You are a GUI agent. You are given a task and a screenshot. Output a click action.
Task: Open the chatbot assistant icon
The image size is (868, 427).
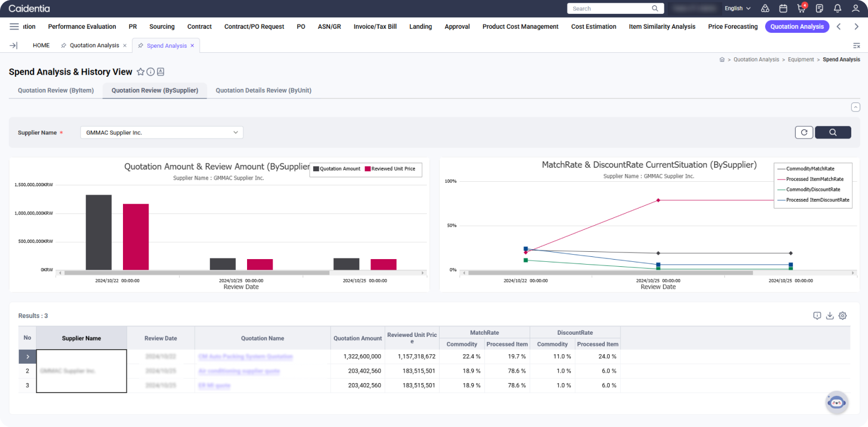[x=836, y=403]
